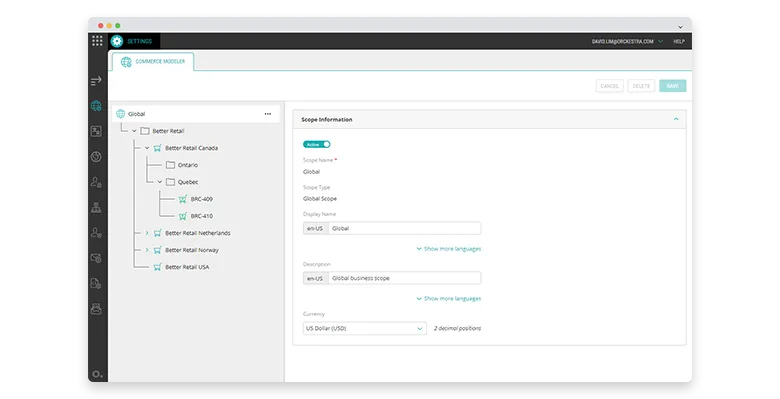
Task: Open the US Dollar currency dropdown
Action: click(364, 328)
